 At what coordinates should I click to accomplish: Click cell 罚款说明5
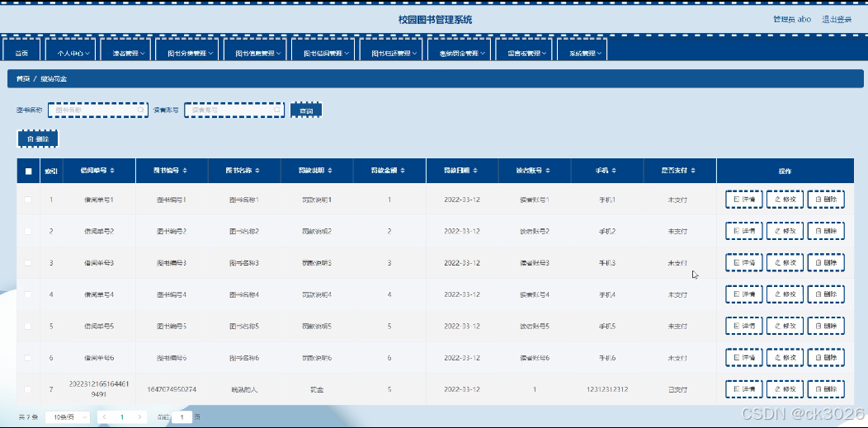[317, 327]
